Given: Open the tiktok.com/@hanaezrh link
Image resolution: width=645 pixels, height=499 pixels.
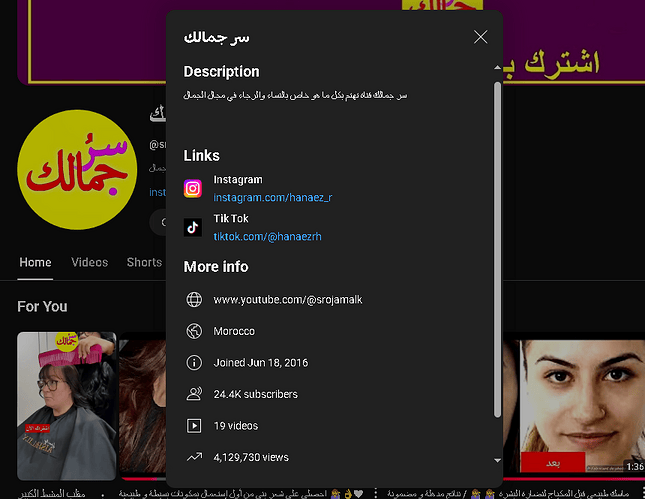Looking at the screenshot, I should pos(267,237).
